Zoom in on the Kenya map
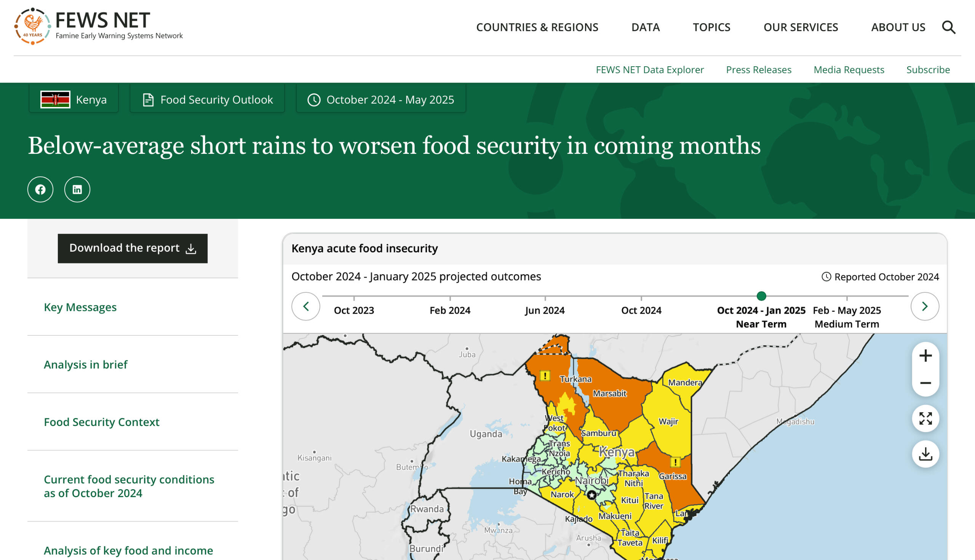Image resolution: width=975 pixels, height=560 pixels. [x=925, y=355]
